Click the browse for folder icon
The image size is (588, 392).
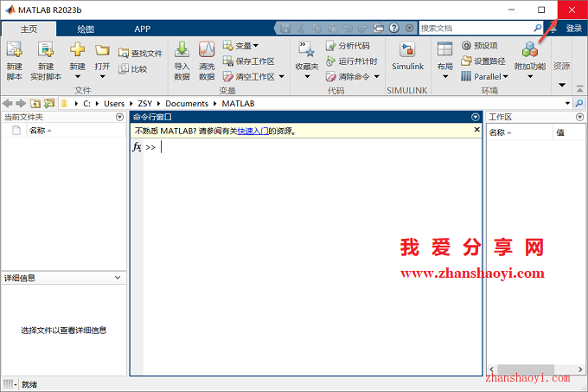[x=49, y=103]
